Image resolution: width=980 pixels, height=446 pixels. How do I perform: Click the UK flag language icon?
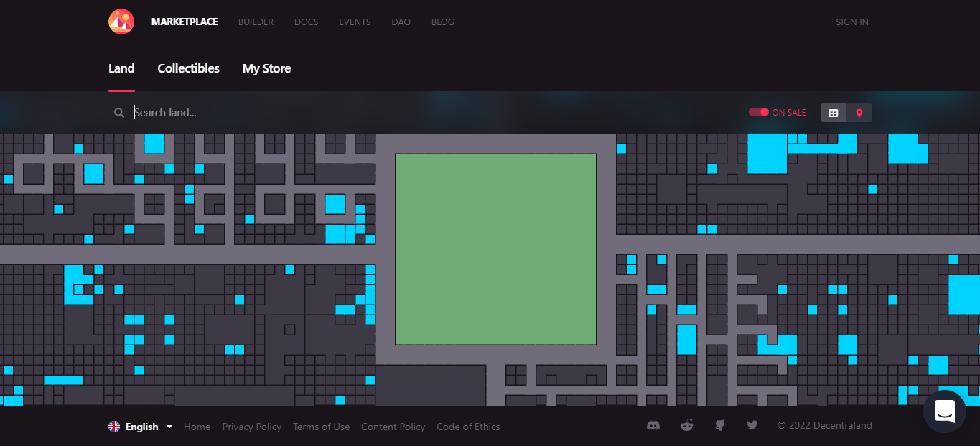tap(114, 427)
